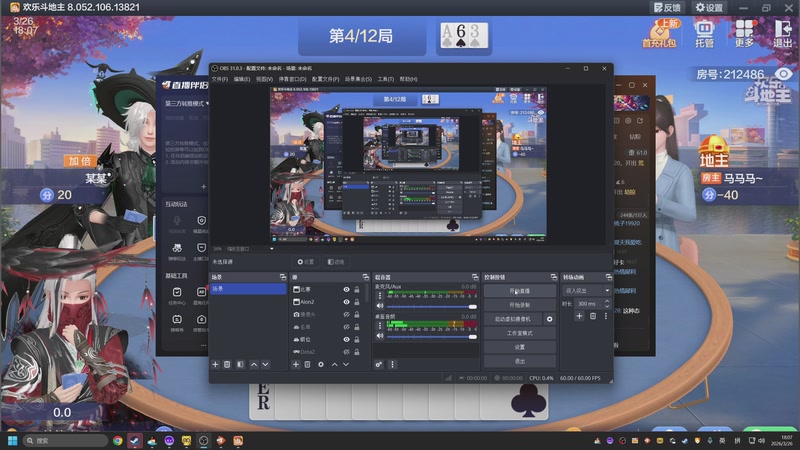
Task: Click the 设置 button in OBS controls
Action: coord(519,347)
